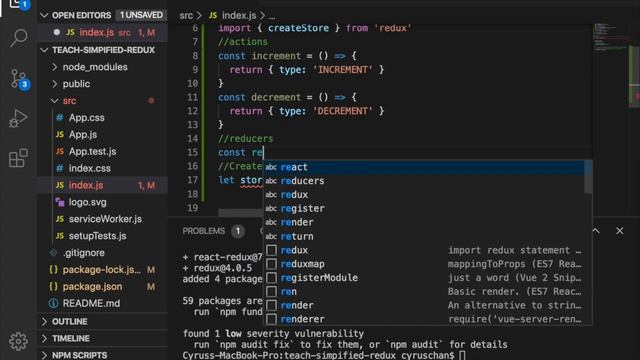
Task: Click line 9 return INCREMENT code
Action: (x=307, y=70)
